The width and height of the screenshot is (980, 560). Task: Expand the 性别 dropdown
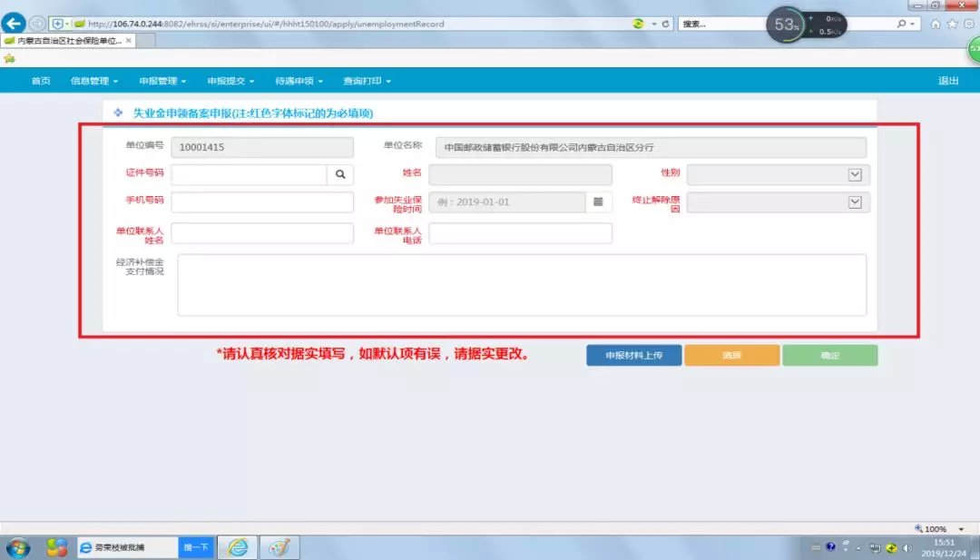click(854, 175)
